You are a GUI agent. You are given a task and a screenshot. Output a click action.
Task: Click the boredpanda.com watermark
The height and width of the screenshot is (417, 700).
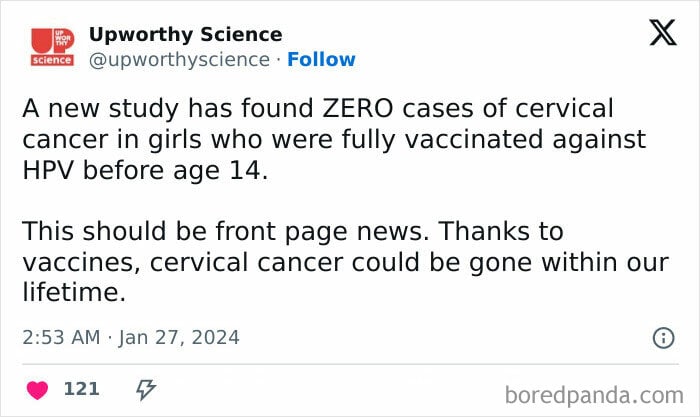tap(594, 396)
